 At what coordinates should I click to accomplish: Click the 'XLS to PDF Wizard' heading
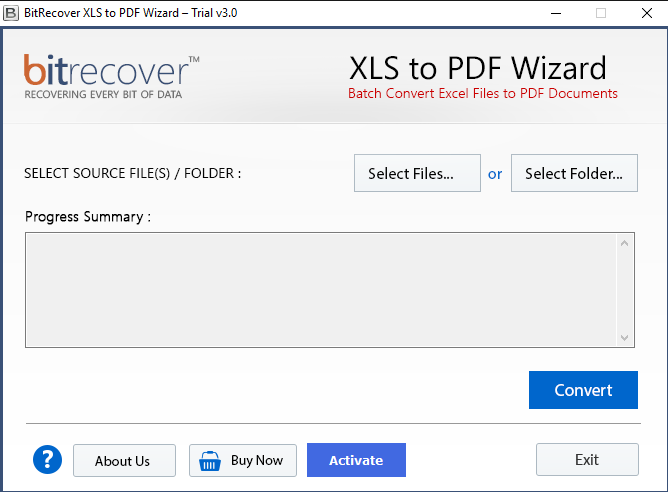(478, 68)
